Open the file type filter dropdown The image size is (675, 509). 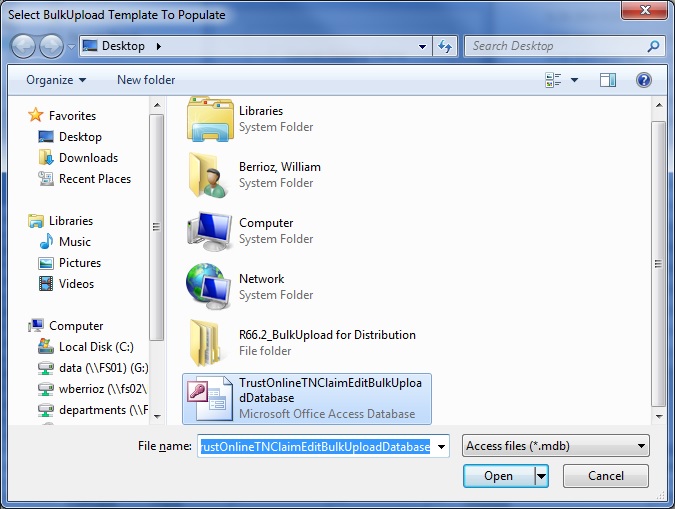[555, 446]
